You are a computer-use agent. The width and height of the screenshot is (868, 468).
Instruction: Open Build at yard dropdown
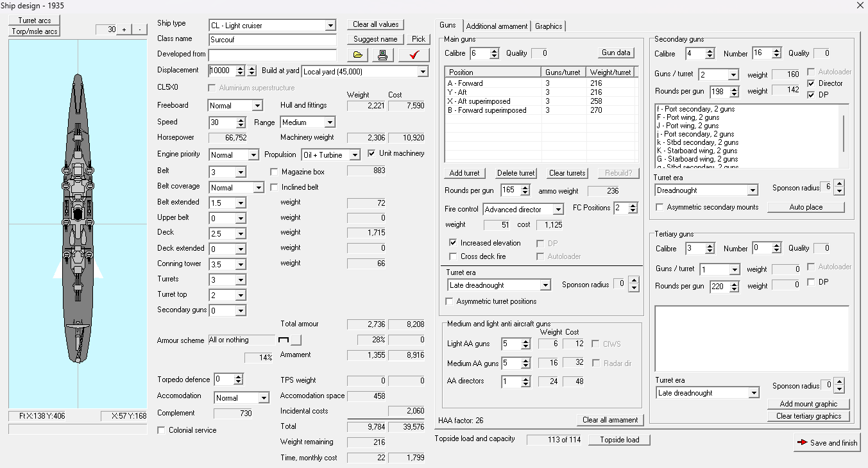tap(422, 72)
